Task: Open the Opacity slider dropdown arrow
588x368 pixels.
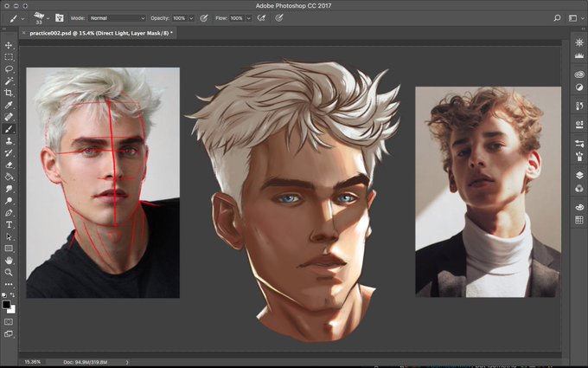Action: point(191,18)
